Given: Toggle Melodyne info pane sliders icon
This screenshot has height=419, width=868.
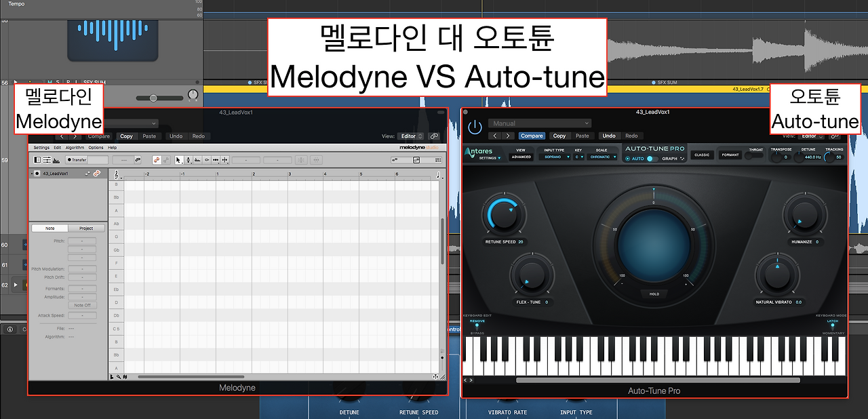Looking at the screenshot, I should click(47, 160).
